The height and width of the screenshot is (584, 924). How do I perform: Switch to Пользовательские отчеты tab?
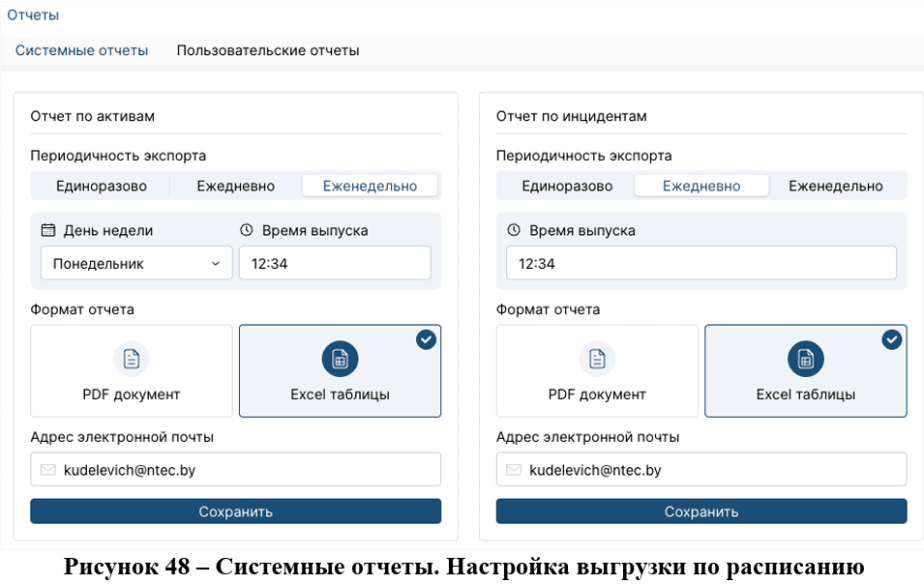(x=267, y=50)
